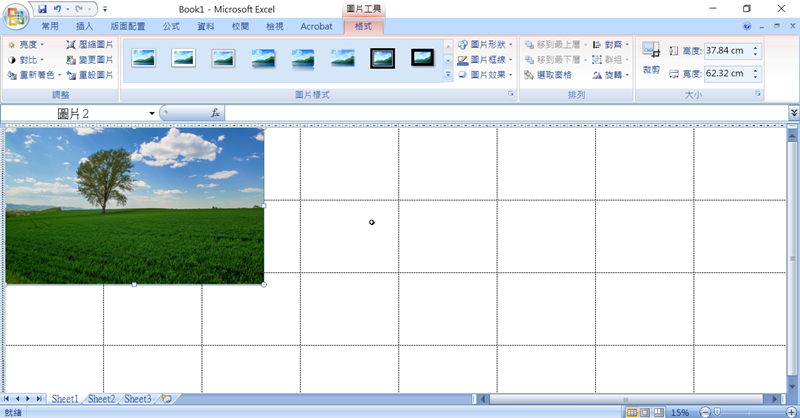
Task: Open the 對齊 align dropdown
Action: [611, 45]
